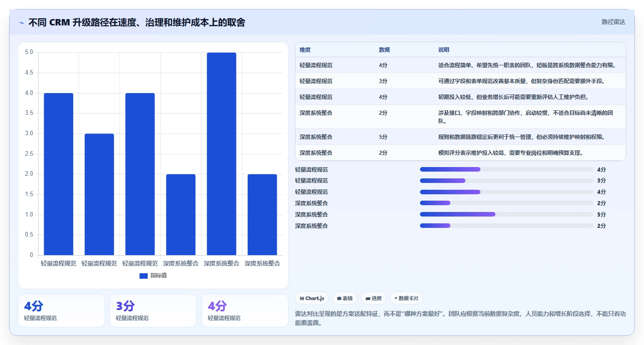Click the 0.5 y-axis label on the chart

click(29, 235)
